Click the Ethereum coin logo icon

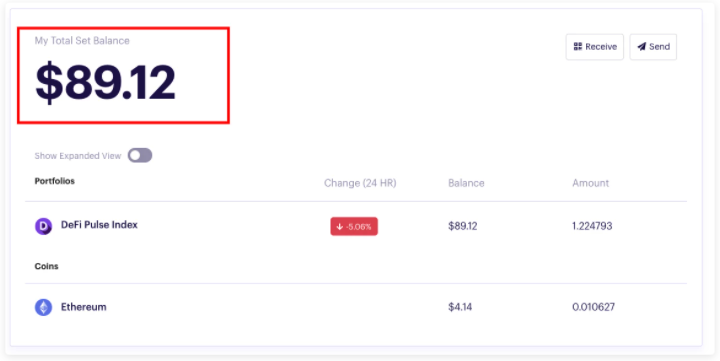pos(43,307)
